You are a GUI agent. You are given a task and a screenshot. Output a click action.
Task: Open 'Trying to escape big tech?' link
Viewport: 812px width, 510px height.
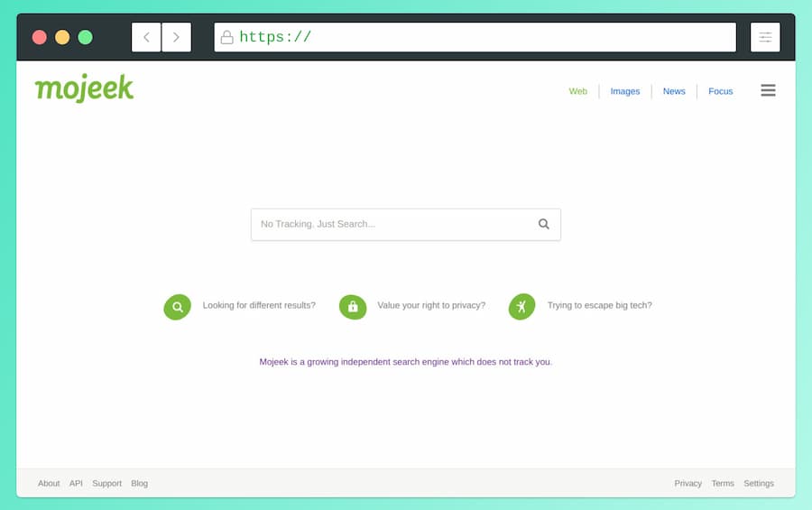pyautogui.click(x=600, y=305)
